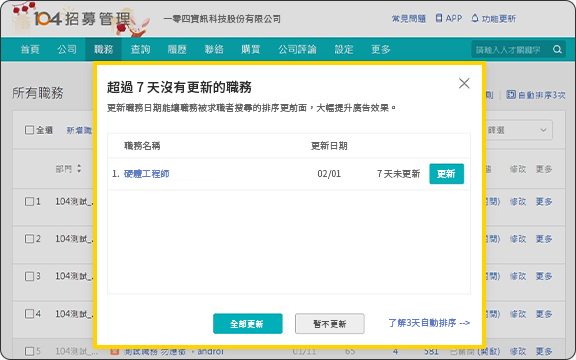Click the 所有職務 page heading
The image size is (576, 360).
tap(38, 93)
